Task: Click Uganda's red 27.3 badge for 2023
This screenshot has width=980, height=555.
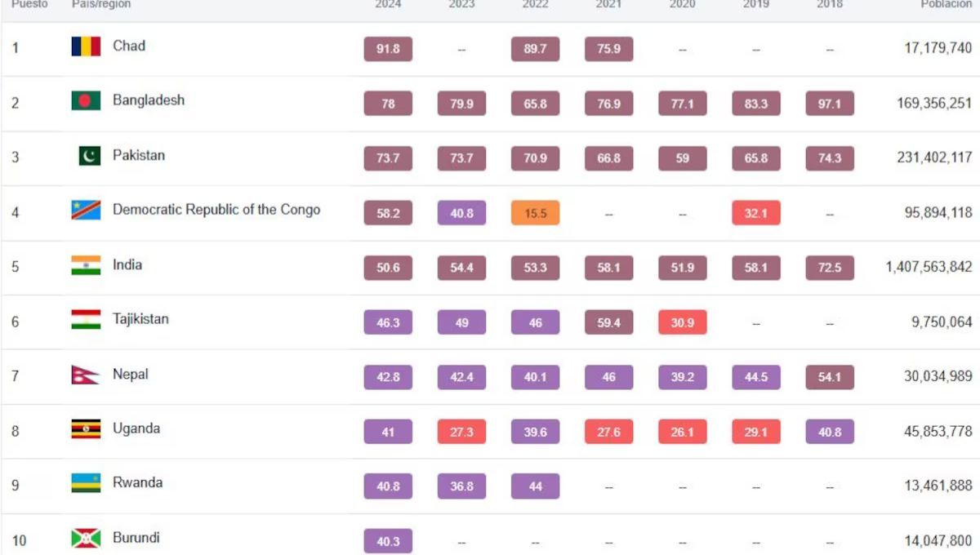Action: (x=461, y=432)
